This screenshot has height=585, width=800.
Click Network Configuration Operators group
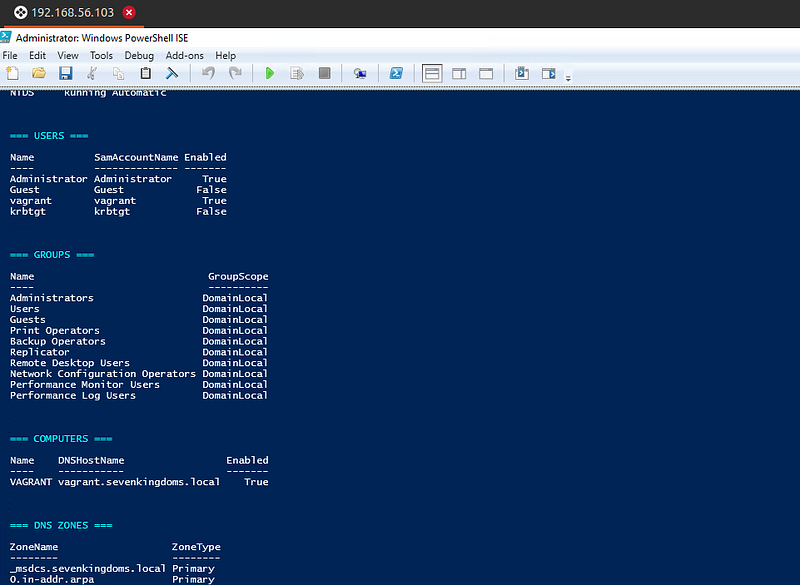pos(103,374)
